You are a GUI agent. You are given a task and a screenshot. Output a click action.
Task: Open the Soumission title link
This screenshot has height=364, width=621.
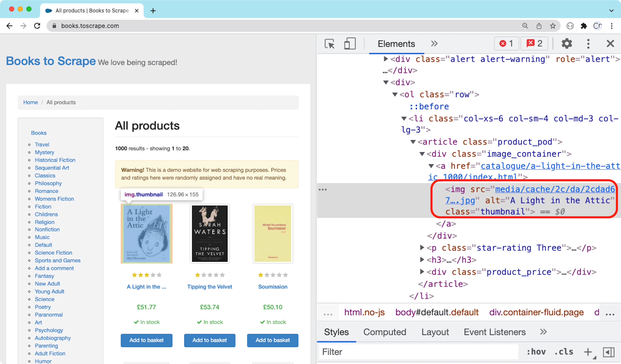273,287
